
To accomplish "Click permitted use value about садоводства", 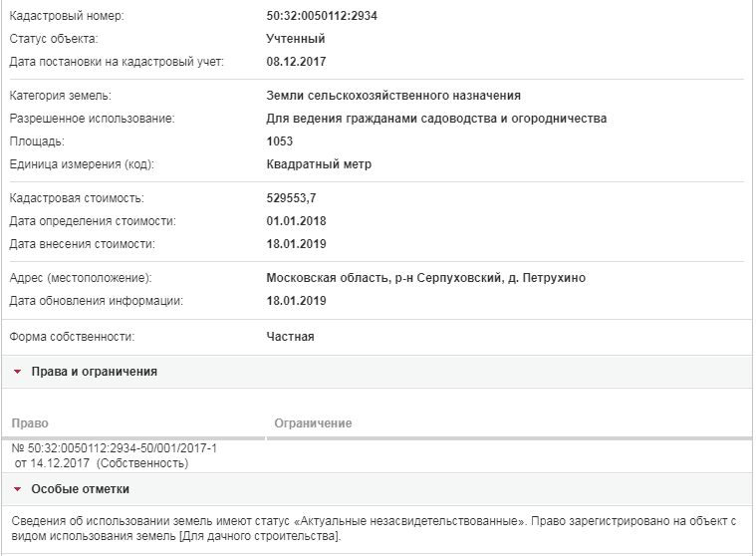I will [x=436, y=119].
